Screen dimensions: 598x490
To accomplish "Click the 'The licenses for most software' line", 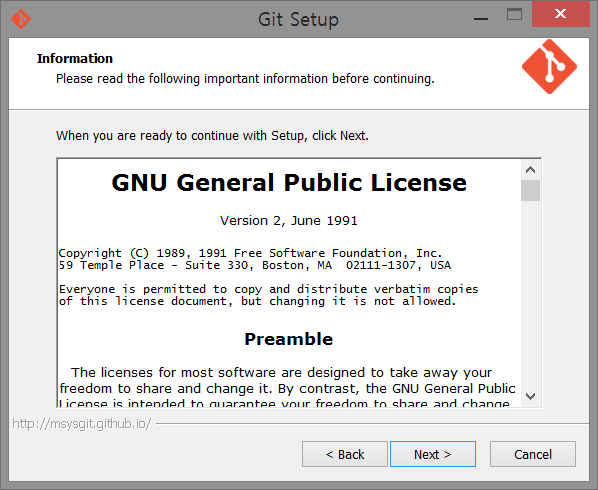I will coord(281,372).
